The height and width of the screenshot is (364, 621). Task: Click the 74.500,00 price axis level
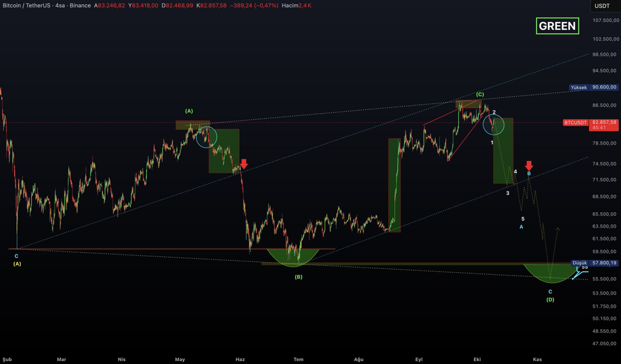(x=604, y=164)
